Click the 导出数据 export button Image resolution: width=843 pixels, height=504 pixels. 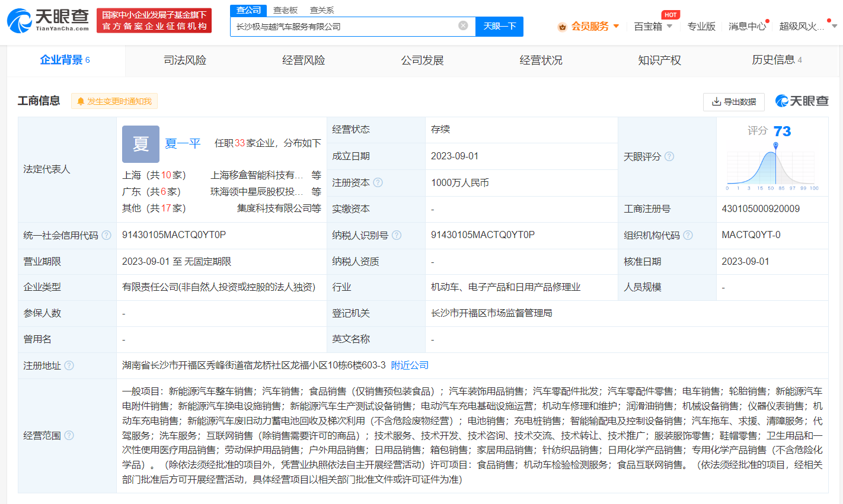pos(734,102)
